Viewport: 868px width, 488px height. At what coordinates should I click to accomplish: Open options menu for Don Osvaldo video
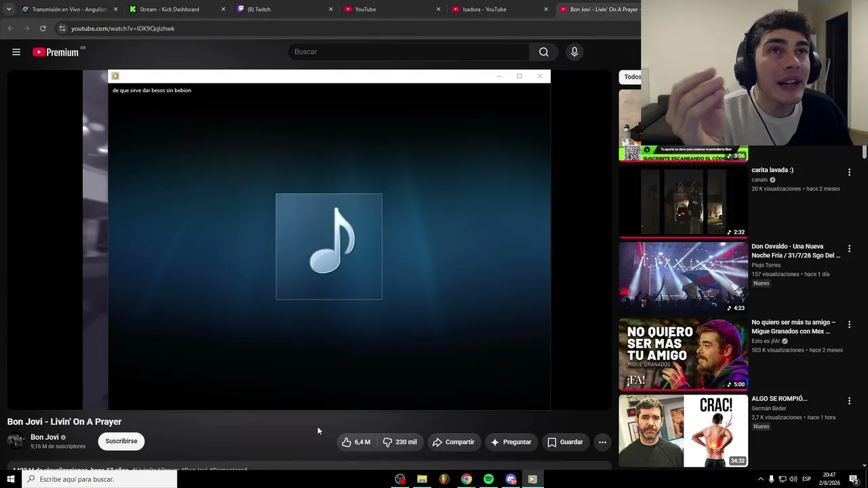[x=849, y=249]
